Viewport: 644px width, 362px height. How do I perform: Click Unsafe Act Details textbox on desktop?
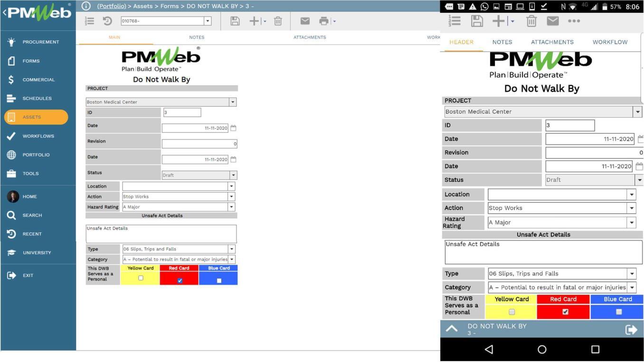[x=161, y=234]
